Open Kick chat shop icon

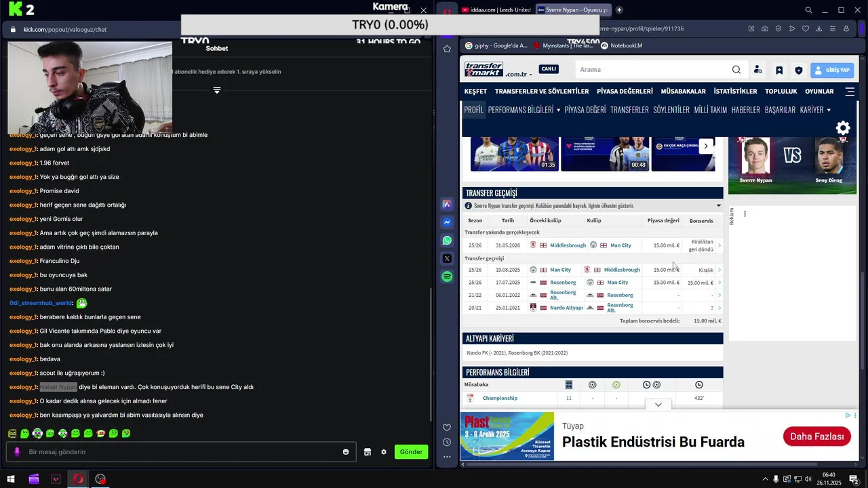[368, 452]
